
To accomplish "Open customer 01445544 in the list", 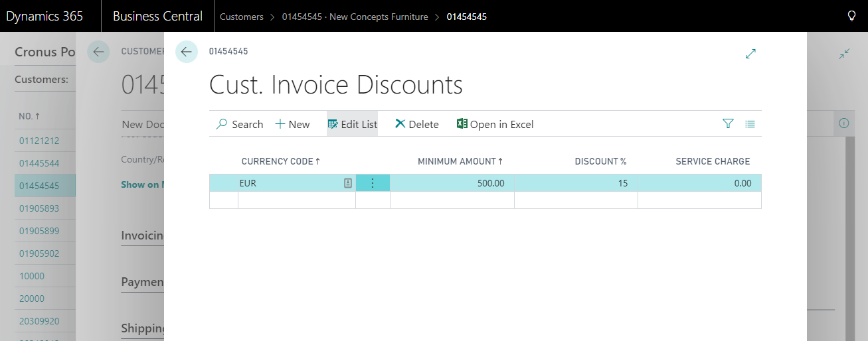I will [x=39, y=163].
